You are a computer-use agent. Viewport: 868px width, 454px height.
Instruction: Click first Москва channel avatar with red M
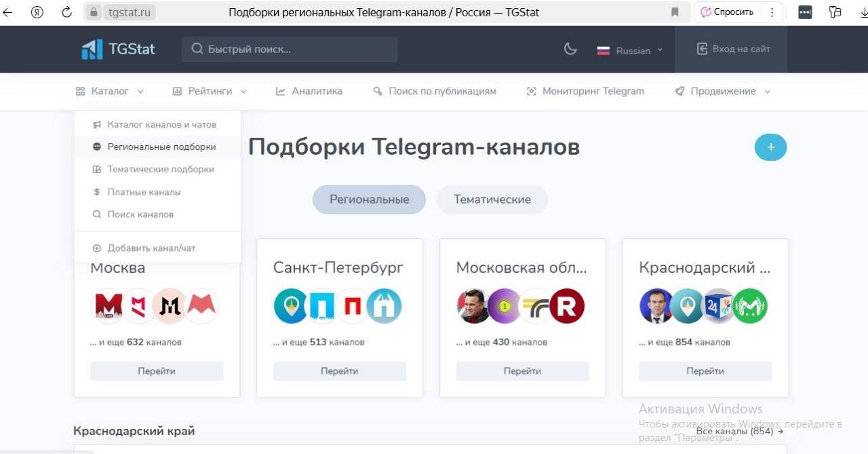(108, 306)
